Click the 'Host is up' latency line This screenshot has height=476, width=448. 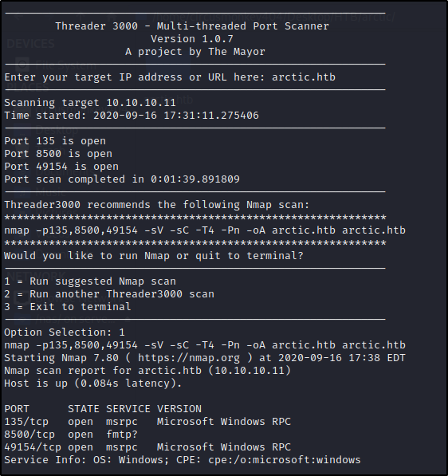click(93, 384)
